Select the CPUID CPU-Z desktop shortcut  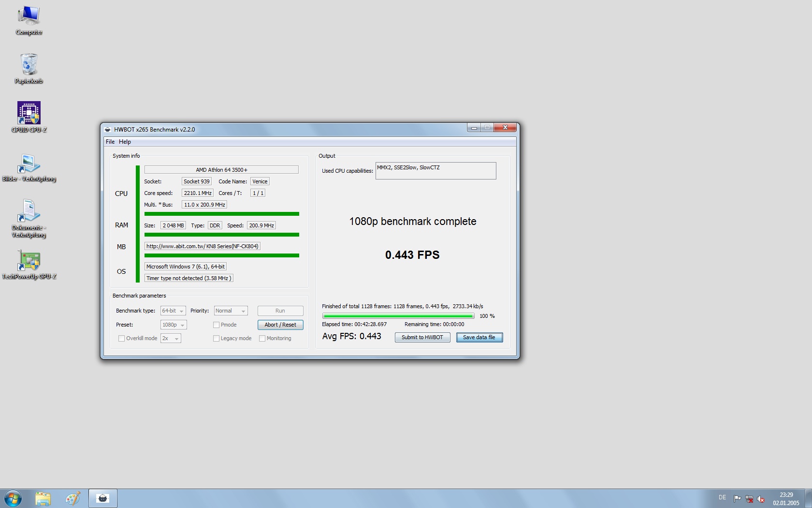(x=29, y=117)
